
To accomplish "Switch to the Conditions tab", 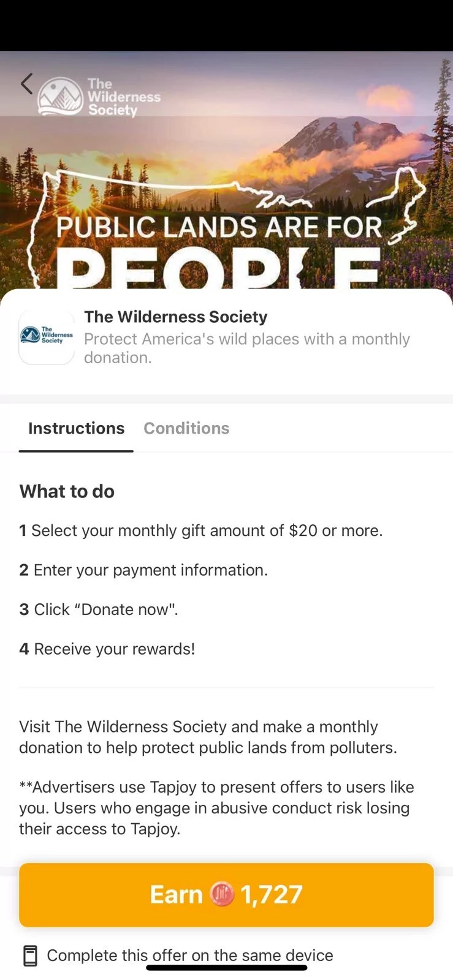I will pyautogui.click(x=186, y=428).
